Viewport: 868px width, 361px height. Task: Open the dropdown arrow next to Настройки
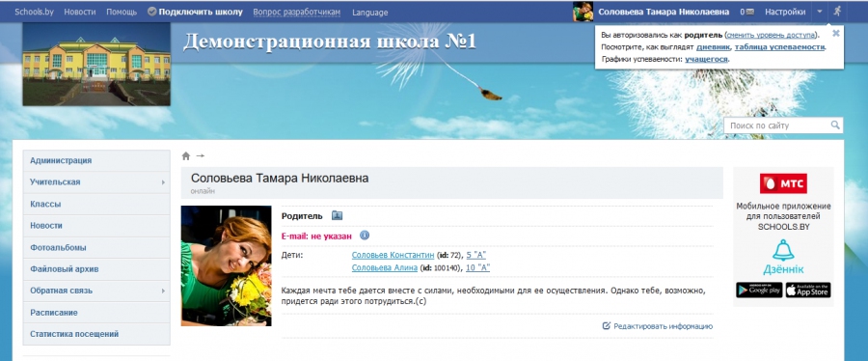(x=820, y=12)
